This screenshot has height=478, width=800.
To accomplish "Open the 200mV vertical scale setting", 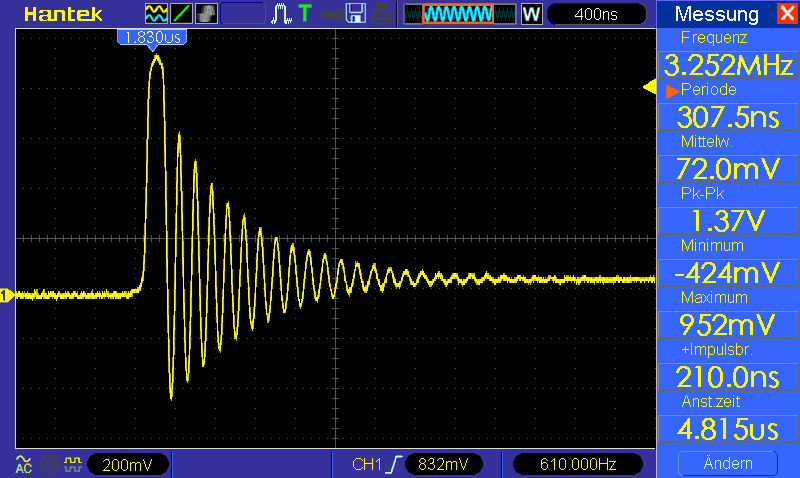I will point(127,464).
